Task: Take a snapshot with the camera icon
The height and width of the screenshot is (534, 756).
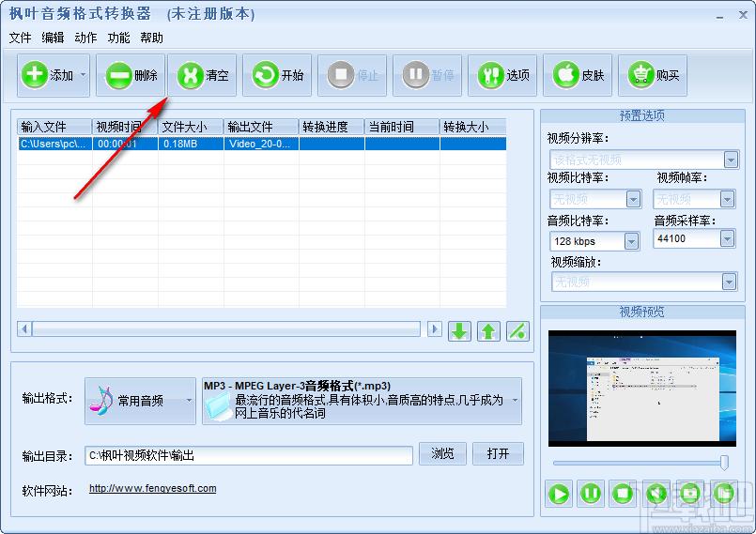Action: click(x=690, y=494)
